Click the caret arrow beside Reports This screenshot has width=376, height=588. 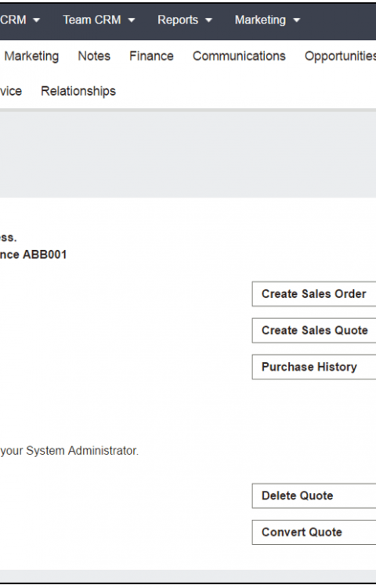tap(209, 20)
